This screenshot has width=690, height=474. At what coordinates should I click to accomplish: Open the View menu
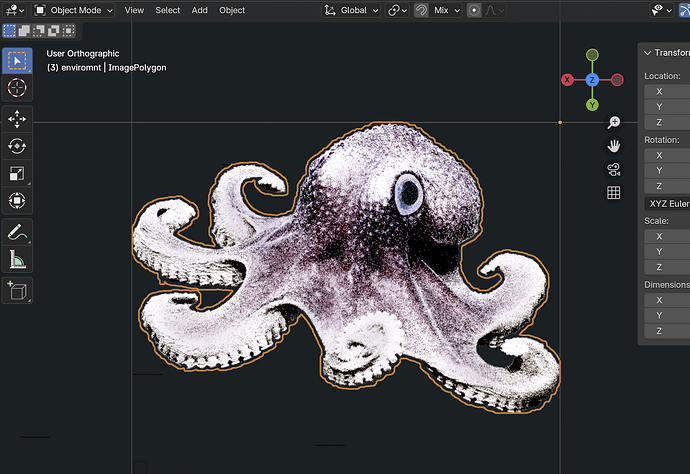[134, 10]
